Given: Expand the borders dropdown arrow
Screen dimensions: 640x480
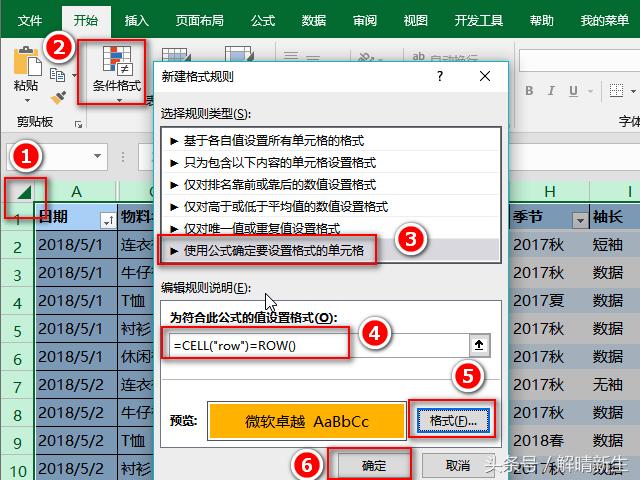Looking at the screenshot, I should point(633,91).
